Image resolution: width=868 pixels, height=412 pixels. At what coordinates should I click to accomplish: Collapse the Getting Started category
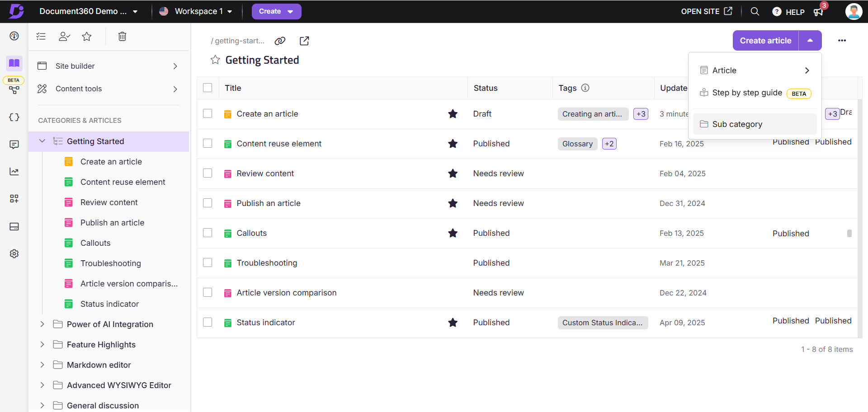pyautogui.click(x=42, y=141)
